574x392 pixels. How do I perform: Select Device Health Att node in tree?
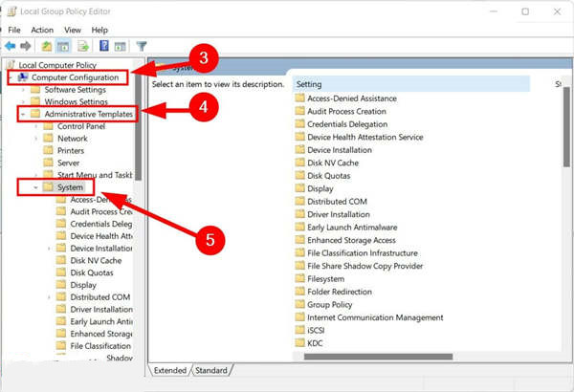(x=101, y=236)
